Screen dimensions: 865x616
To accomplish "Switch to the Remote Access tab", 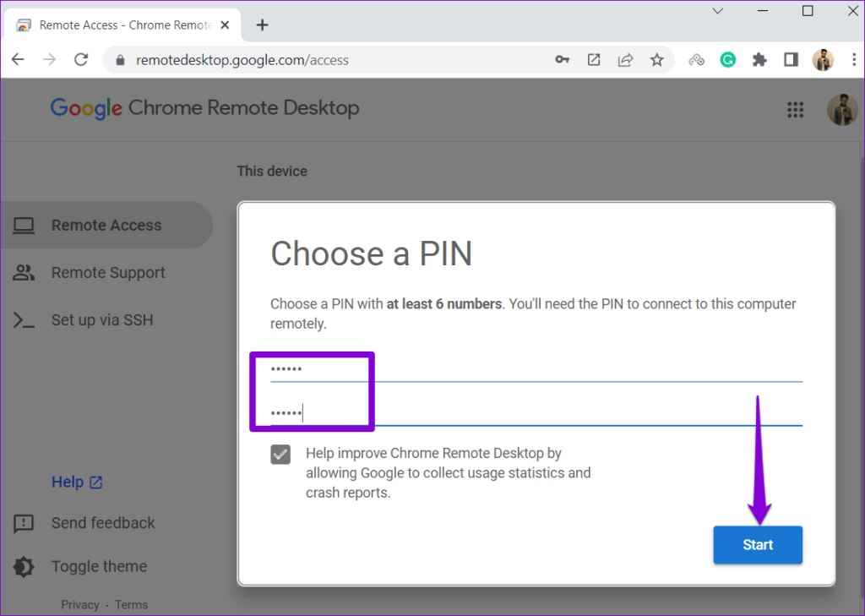I will 118,25.
